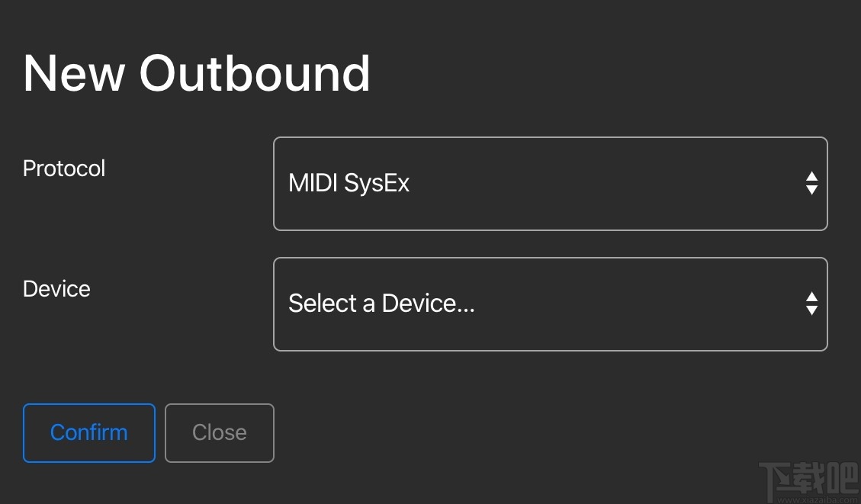
Task: Click the 'Protocol' field label
Action: tap(64, 169)
